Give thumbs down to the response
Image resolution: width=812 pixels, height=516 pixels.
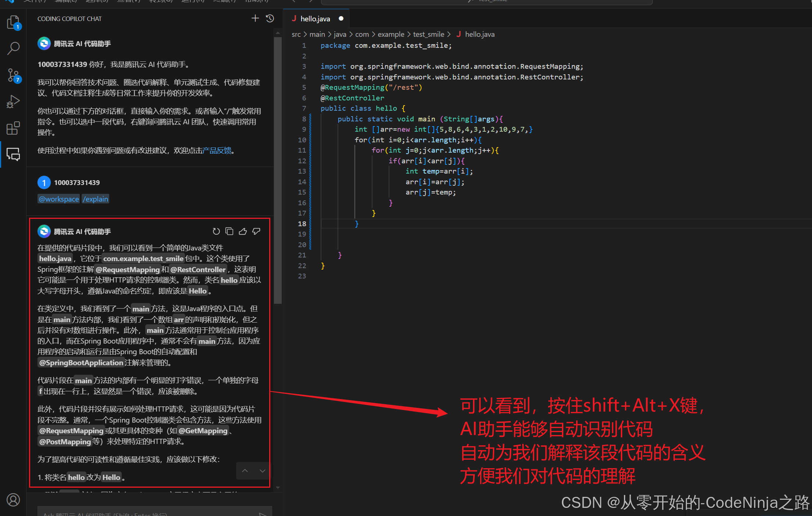coord(256,231)
